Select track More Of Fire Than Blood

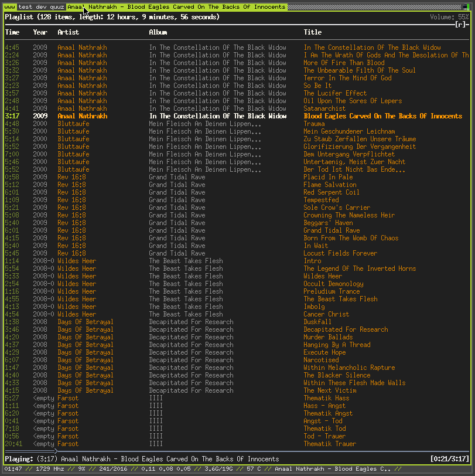[344, 63]
